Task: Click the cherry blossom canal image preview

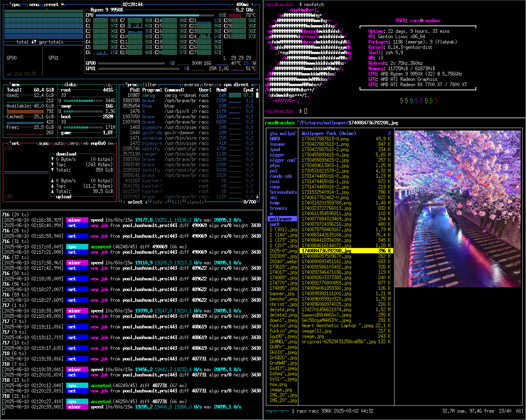Action: [457, 209]
